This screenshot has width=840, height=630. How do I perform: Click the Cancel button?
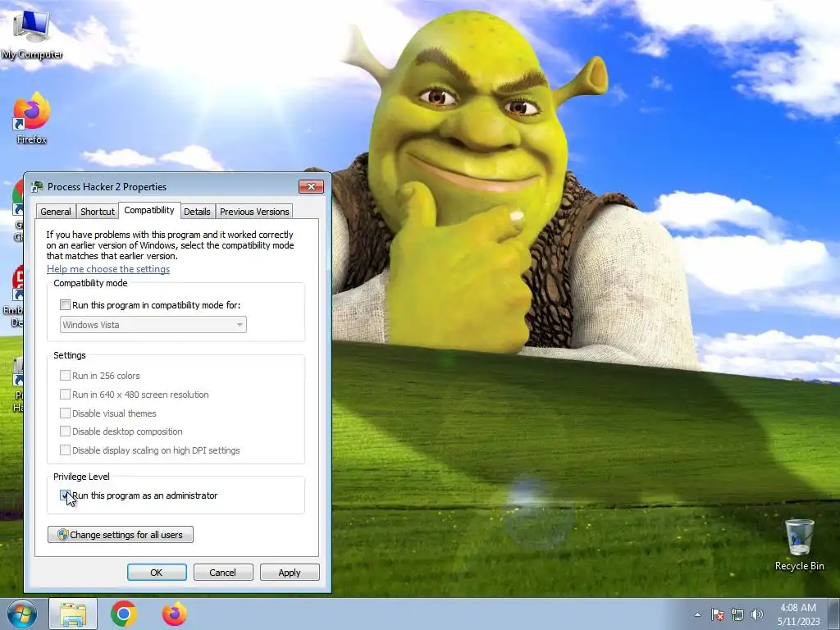[223, 572]
